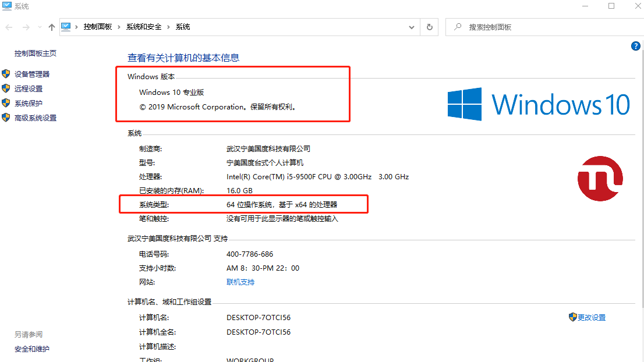This screenshot has width=644, height=362.
Task: Minimize the 系统 window
Action: [585, 6]
